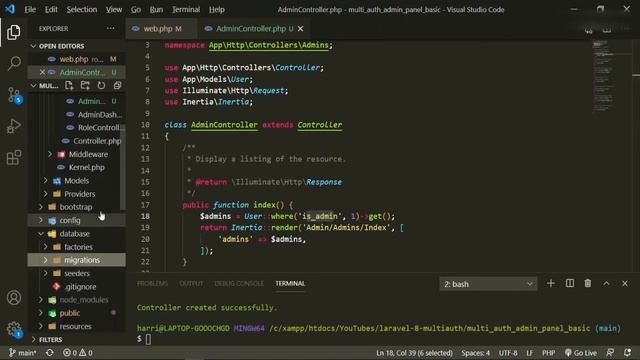640x360 pixels.
Task: Switch to the Debug Console tab
Action: (239, 283)
